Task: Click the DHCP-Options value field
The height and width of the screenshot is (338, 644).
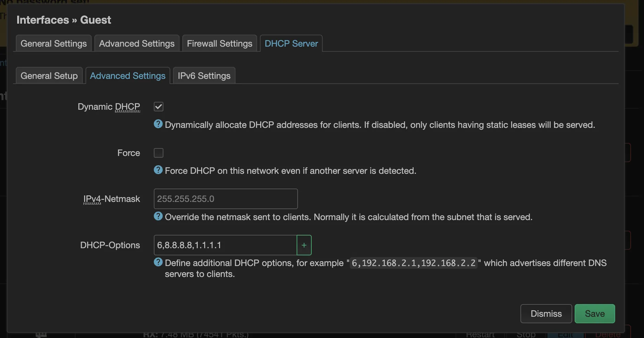Action: [225, 245]
